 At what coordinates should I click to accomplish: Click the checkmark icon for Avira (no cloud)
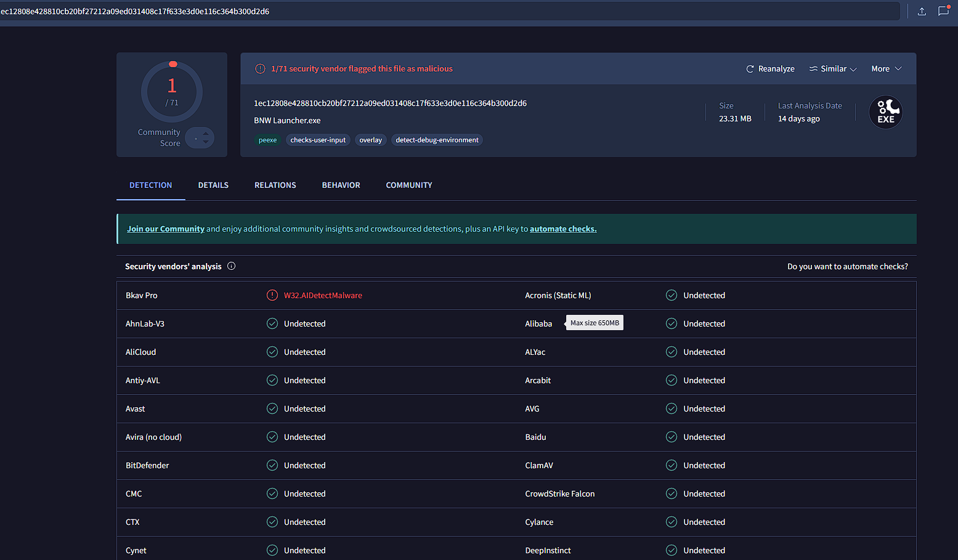[x=272, y=437]
